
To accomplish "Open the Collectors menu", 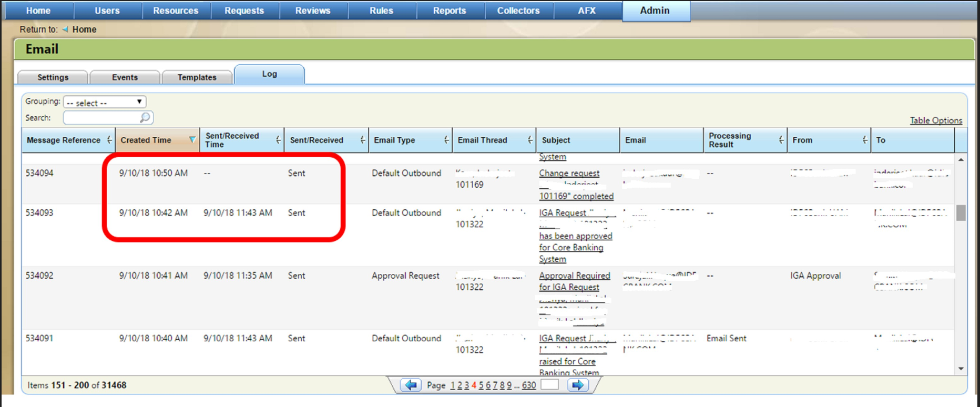I will (518, 11).
